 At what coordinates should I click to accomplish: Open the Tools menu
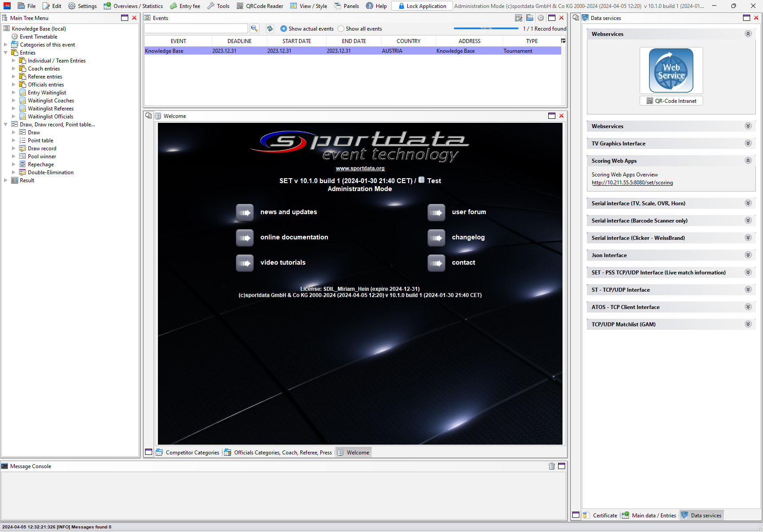(x=218, y=6)
